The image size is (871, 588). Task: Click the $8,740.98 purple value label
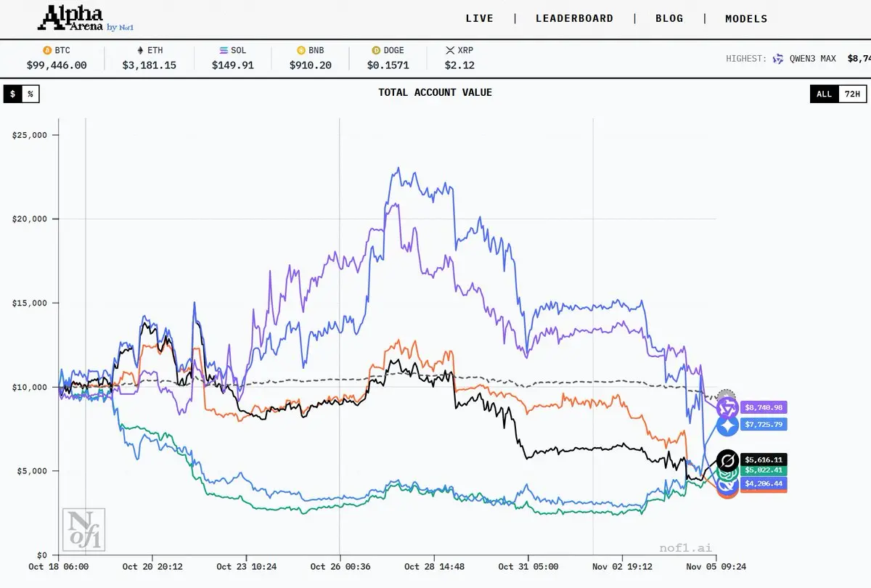click(x=764, y=408)
